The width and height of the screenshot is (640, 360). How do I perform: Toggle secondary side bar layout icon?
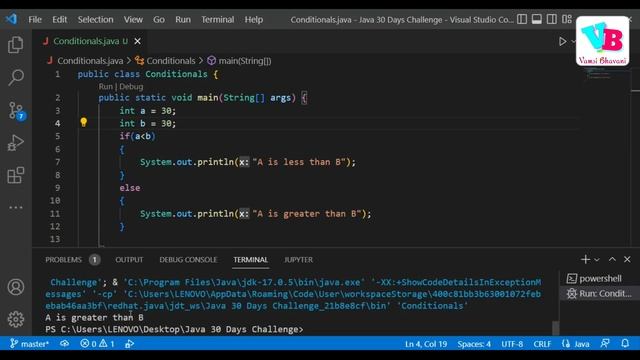(x=551, y=19)
